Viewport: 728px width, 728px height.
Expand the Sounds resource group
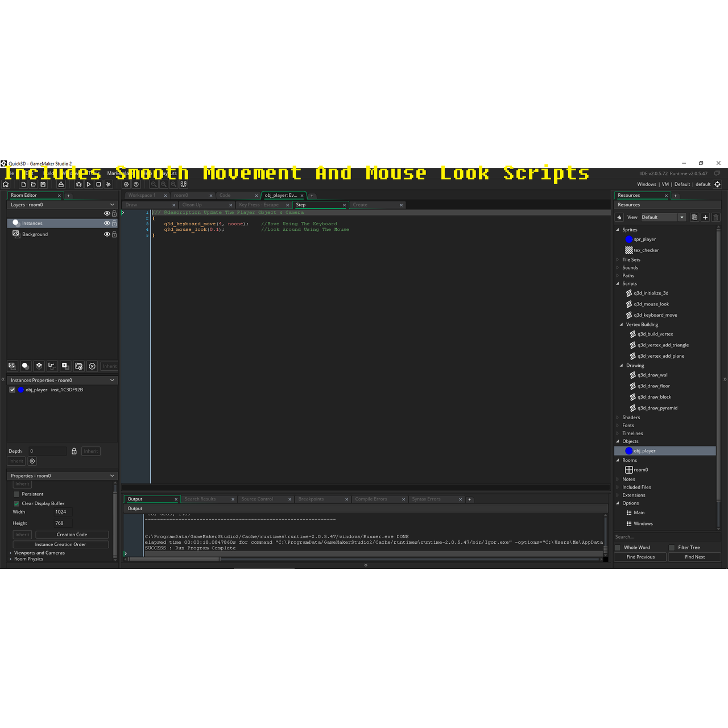pos(617,267)
